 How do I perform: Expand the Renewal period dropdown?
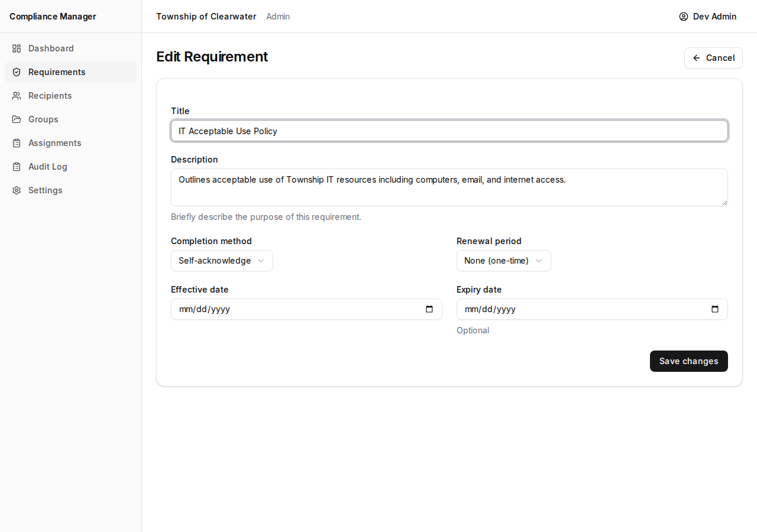pyautogui.click(x=504, y=261)
